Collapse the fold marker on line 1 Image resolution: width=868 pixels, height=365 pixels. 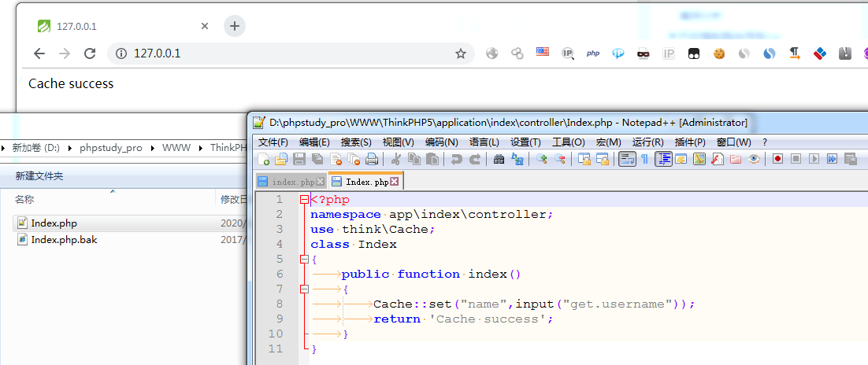304,200
